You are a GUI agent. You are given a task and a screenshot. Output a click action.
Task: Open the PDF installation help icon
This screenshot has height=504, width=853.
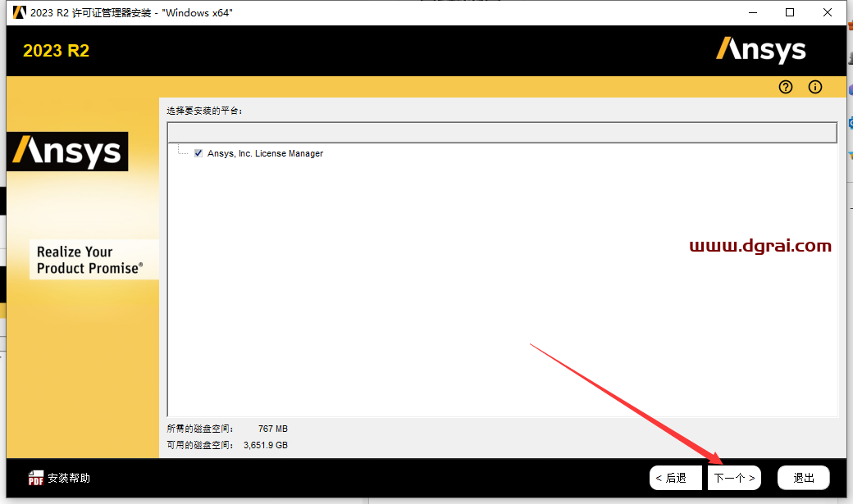[x=36, y=478]
